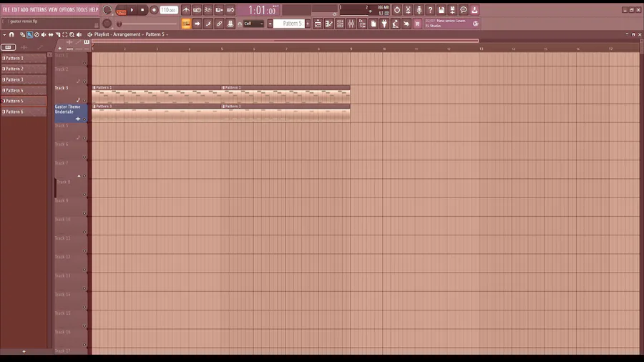
Task: Open the HELP menu
Action: [94, 10]
